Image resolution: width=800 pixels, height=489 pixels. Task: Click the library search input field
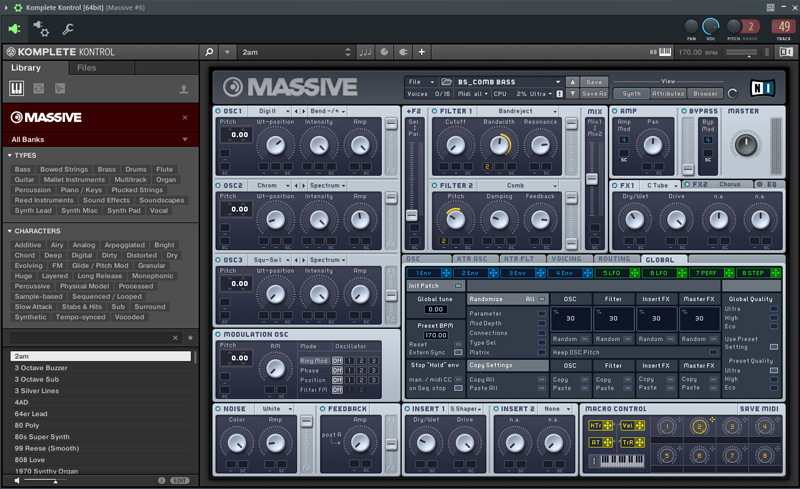coord(91,337)
